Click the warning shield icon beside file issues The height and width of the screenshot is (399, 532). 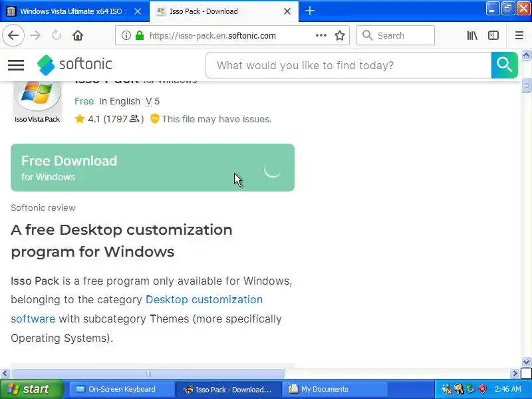154,118
